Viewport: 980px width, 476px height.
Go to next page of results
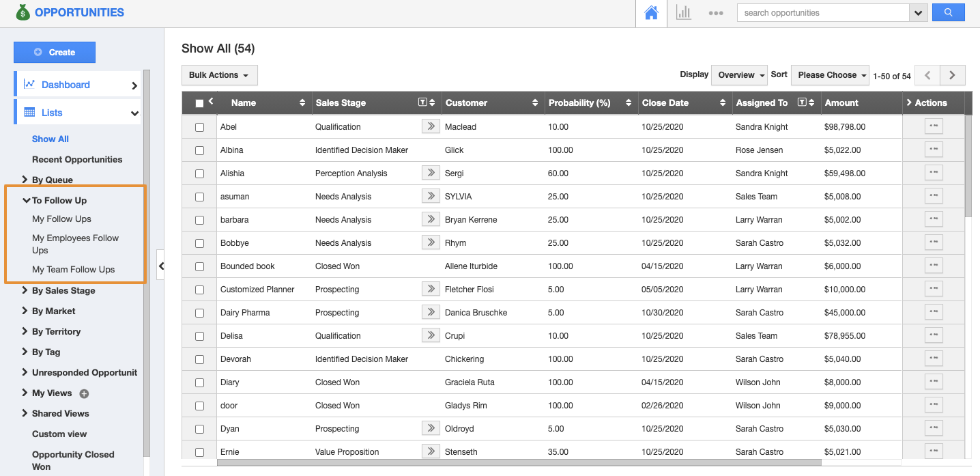(x=952, y=75)
